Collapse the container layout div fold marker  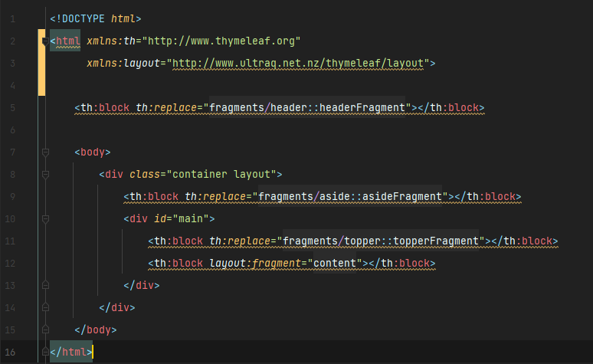(x=45, y=175)
